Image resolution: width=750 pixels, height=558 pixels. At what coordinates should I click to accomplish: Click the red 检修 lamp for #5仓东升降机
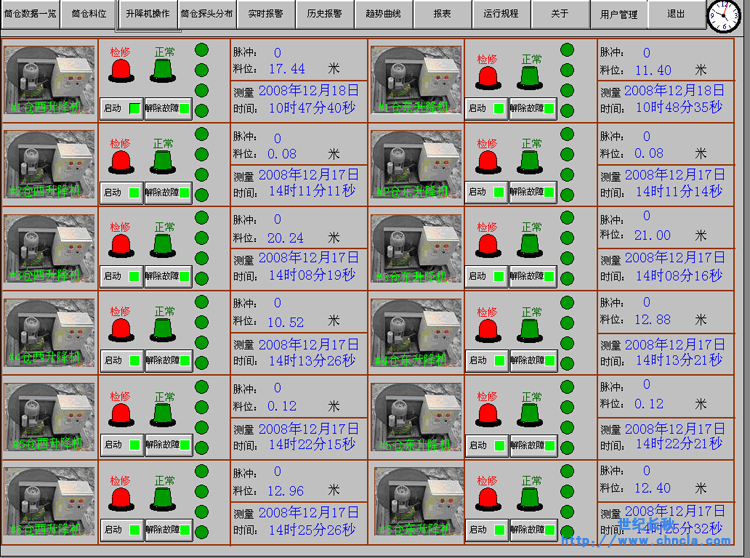coord(488,416)
